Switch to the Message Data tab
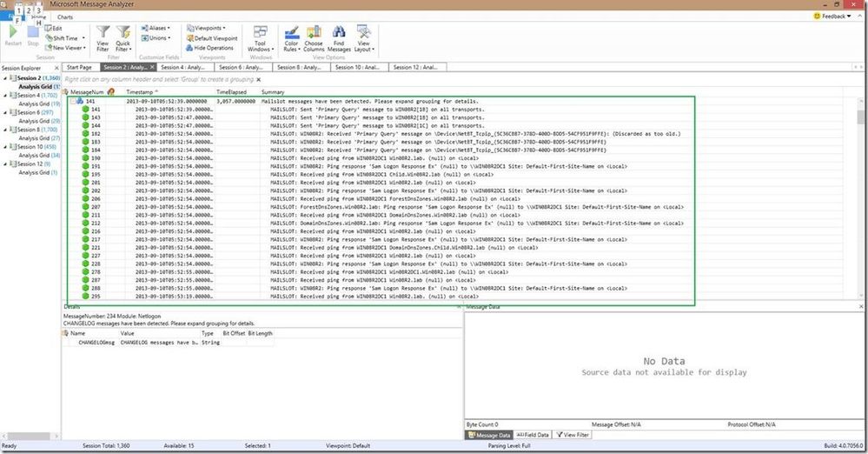 [489, 435]
